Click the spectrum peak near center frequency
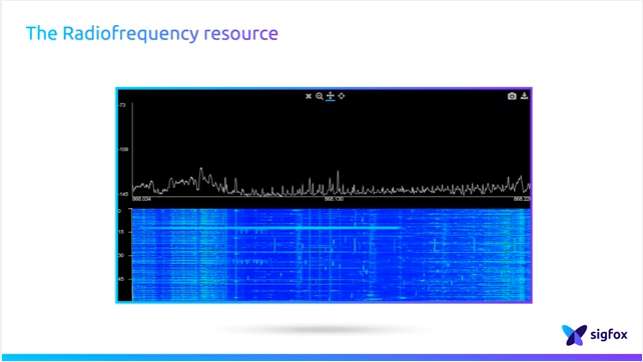643x362 pixels. [338, 173]
